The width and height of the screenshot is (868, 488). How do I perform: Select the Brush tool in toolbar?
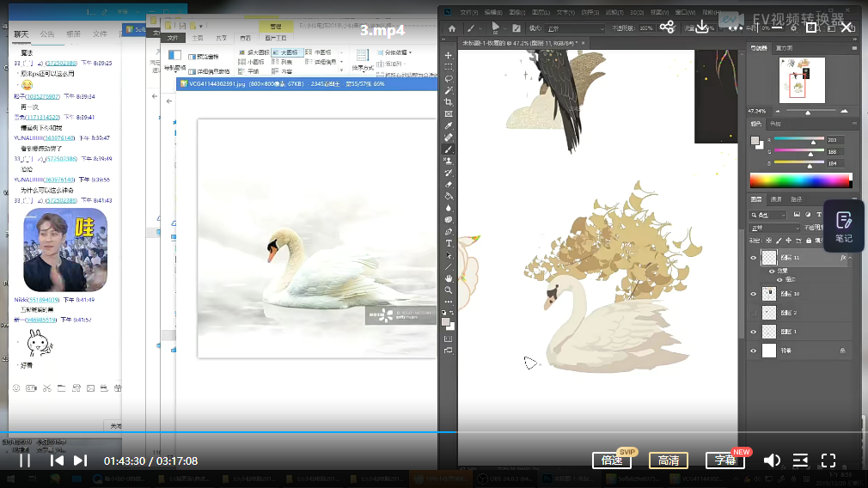click(x=449, y=149)
